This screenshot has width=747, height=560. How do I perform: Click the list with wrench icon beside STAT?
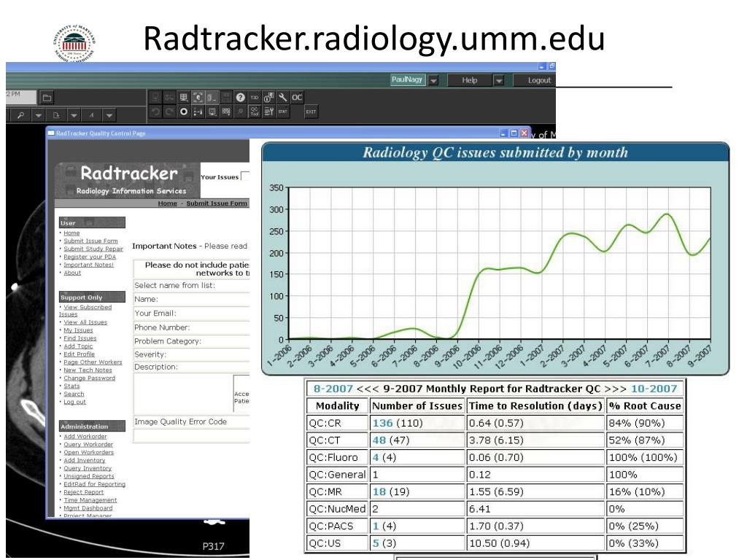click(268, 112)
